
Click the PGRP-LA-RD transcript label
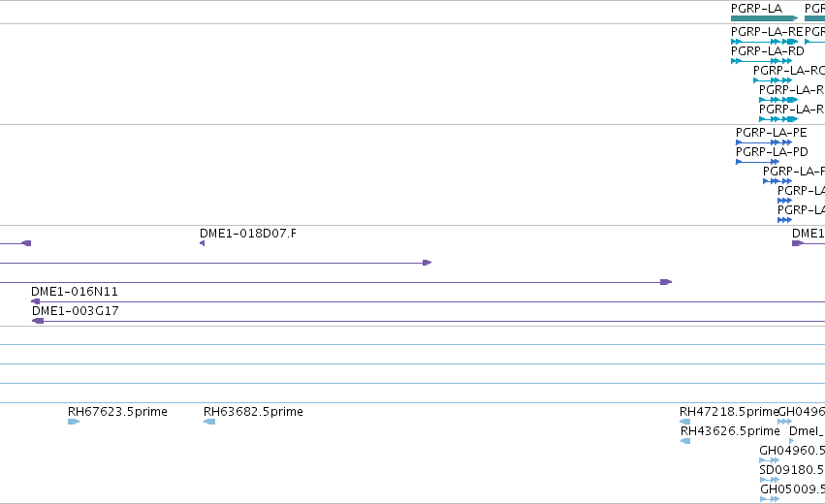click(767, 51)
